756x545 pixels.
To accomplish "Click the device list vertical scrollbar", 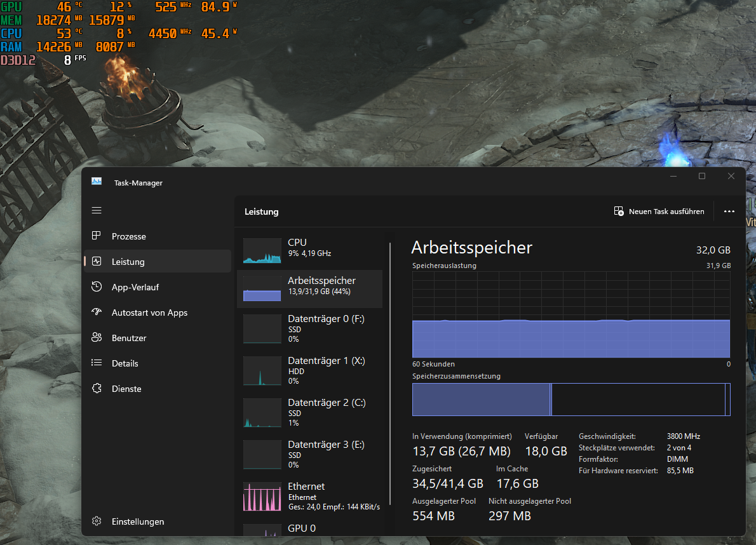I will pos(389,374).
